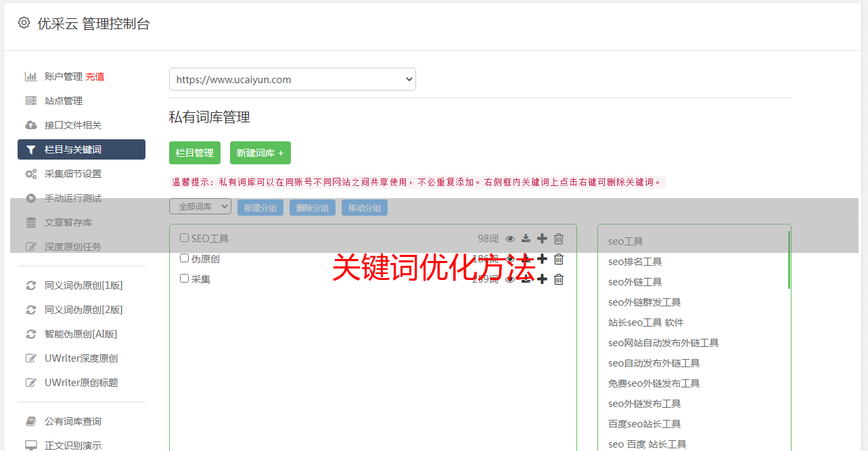Select keyword 'seo外链发布工具'
This screenshot has height=451, width=868.
pyautogui.click(x=645, y=404)
